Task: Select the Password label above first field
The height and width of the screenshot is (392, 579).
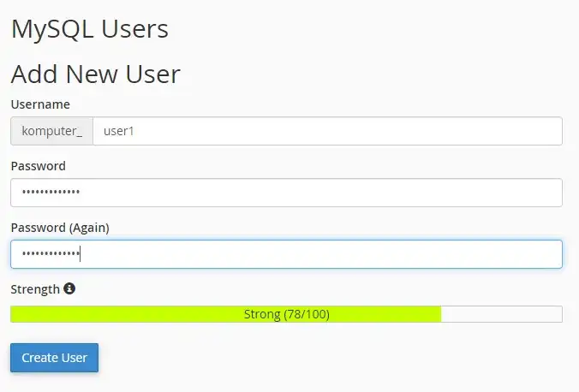Action: point(38,166)
